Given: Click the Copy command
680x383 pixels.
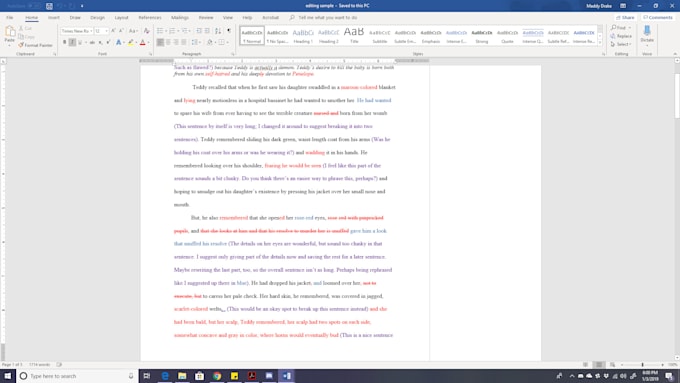Looking at the screenshot, I should pos(26,36).
